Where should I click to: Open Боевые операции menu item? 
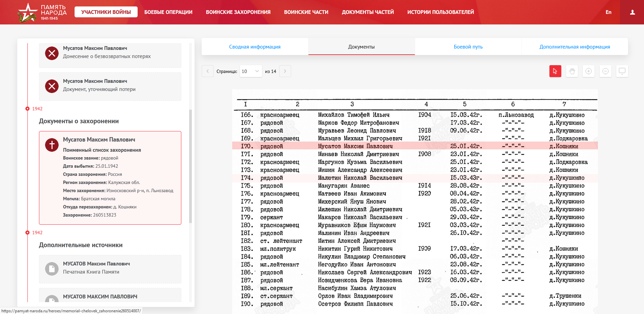coord(168,12)
